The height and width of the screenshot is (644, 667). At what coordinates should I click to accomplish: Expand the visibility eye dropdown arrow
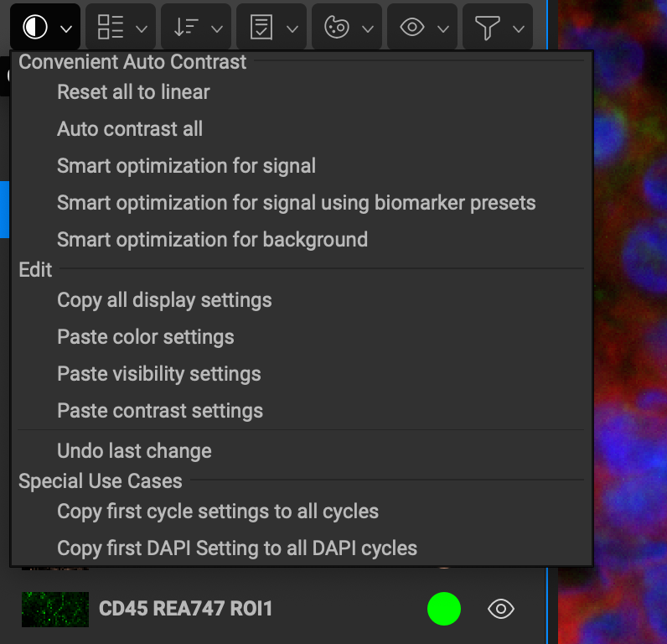pos(443,29)
